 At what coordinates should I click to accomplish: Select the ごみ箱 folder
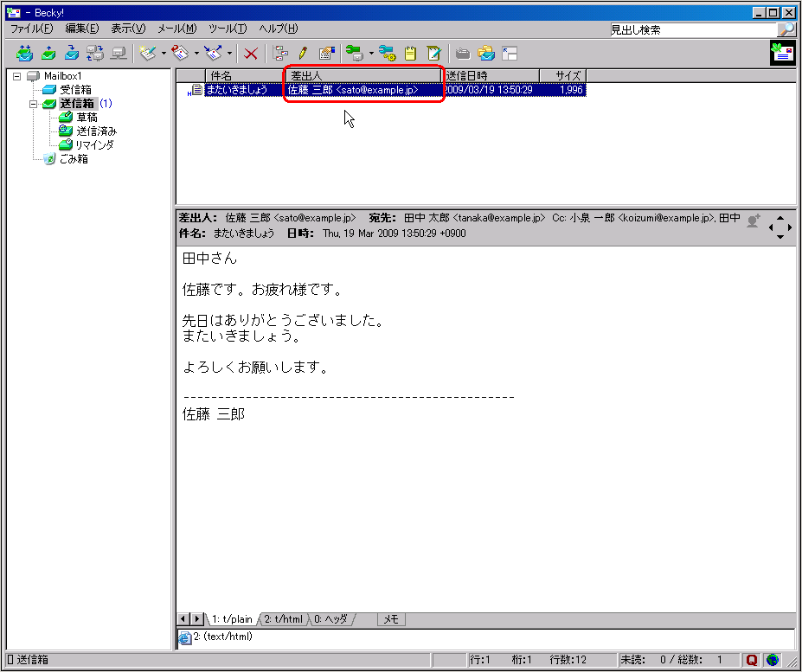pyautogui.click(x=73, y=159)
